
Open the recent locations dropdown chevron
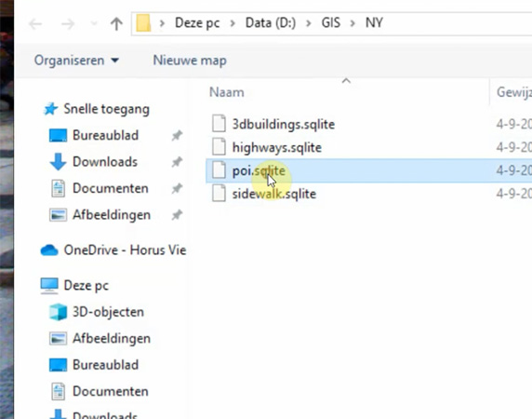pos(94,24)
